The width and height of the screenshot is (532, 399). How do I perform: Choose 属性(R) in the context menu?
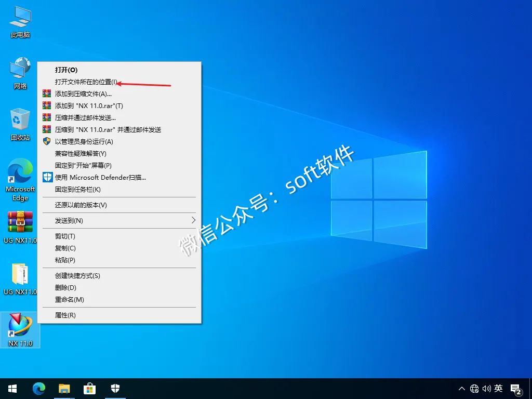[x=119, y=315]
